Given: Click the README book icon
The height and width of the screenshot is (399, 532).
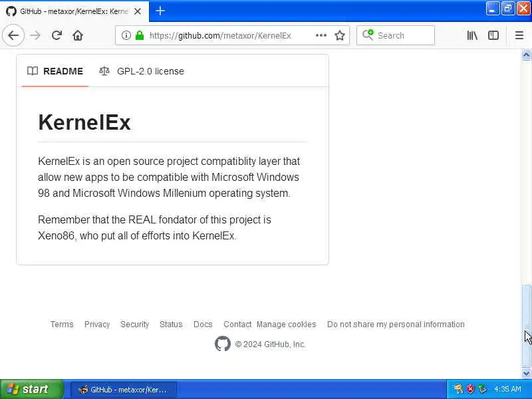Looking at the screenshot, I should click(32, 71).
